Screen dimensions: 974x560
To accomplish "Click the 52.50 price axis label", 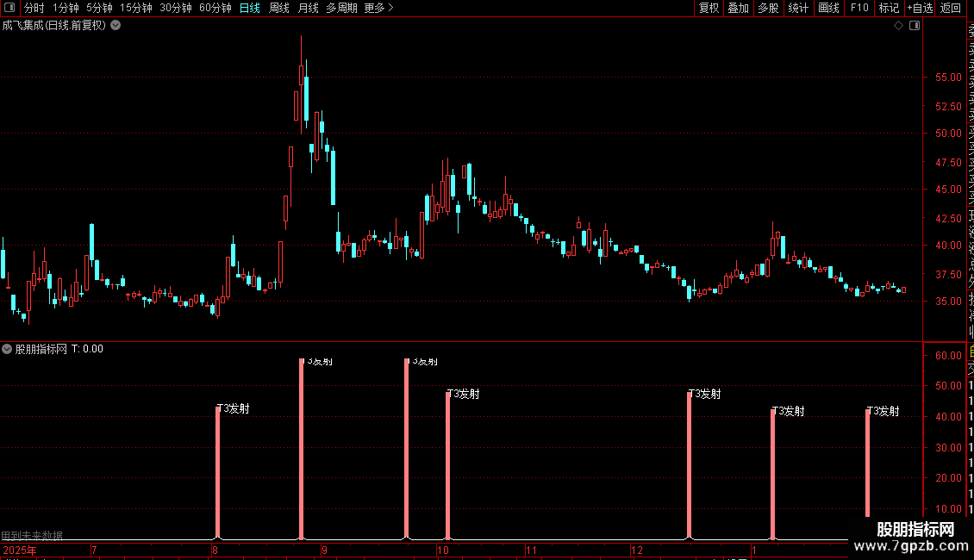I will (x=948, y=107).
